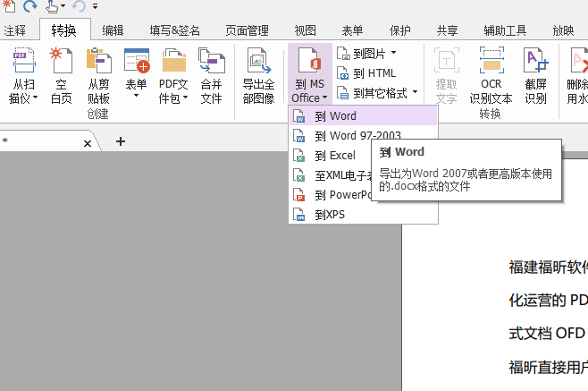The width and height of the screenshot is (588, 391).
Task: Switch to the Edit (编辑) ribbon tab
Action: pos(113,30)
